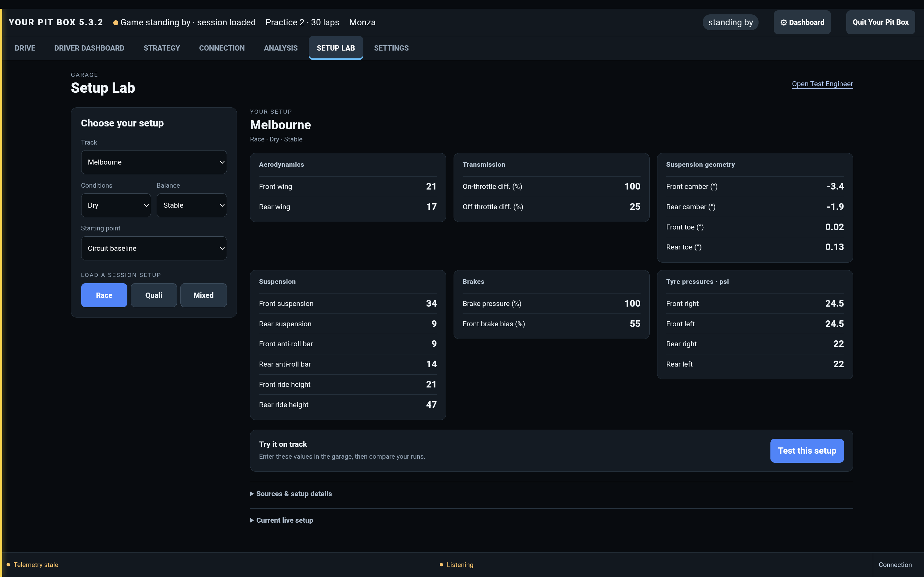This screenshot has width=924, height=577.
Task: Select the Race session setup
Action: click(104, 295)
